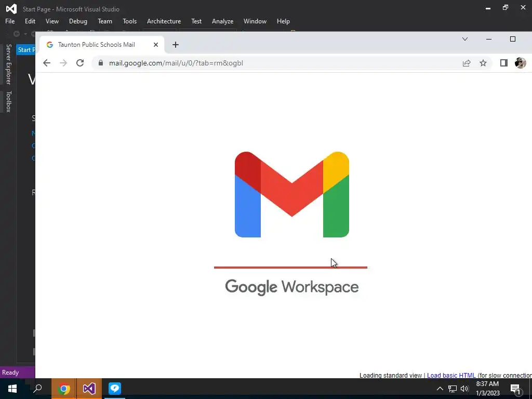
Task: Open the blue chat app in taskbar
Action: point(115,389)
